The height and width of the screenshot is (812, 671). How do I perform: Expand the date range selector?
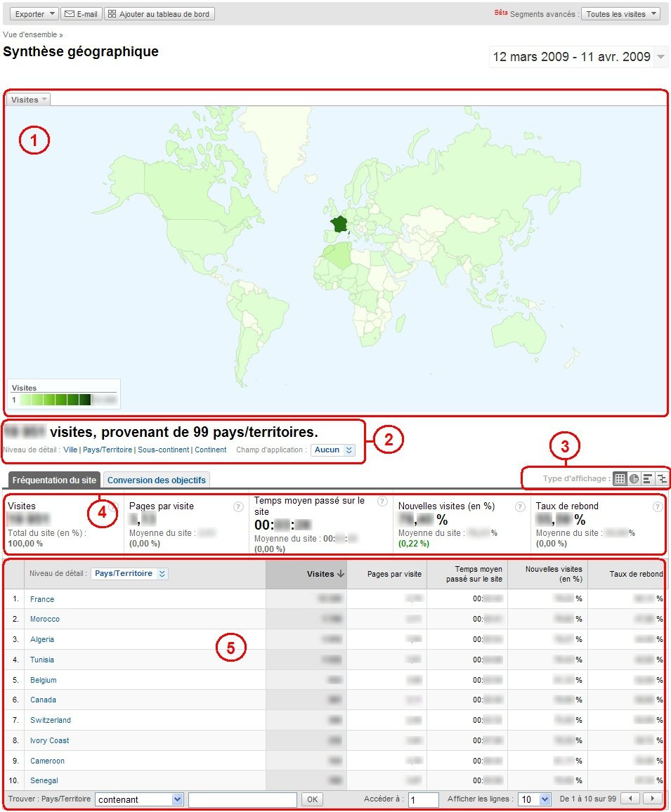[660, 57]
